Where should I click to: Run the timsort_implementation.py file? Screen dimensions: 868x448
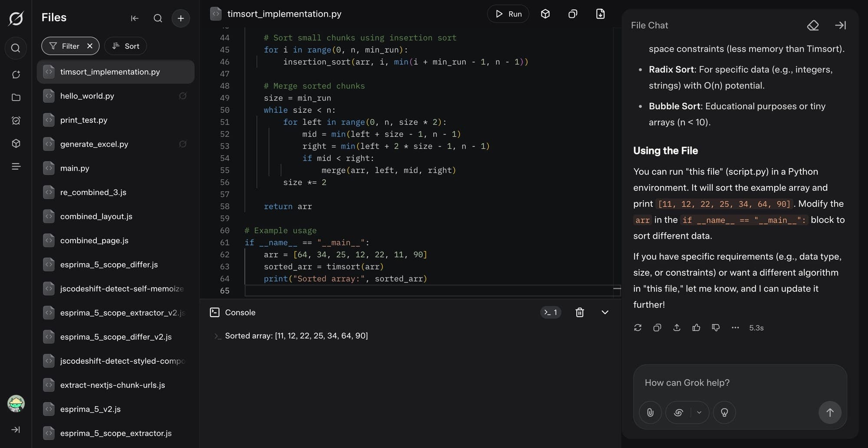click(x=508, y=14)
